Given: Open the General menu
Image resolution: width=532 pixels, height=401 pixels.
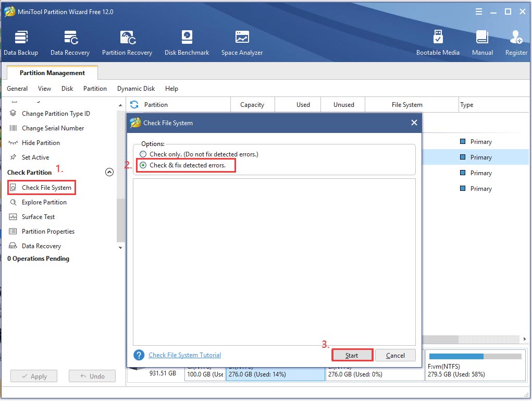Looking at the screenshot, I should 17,89.
